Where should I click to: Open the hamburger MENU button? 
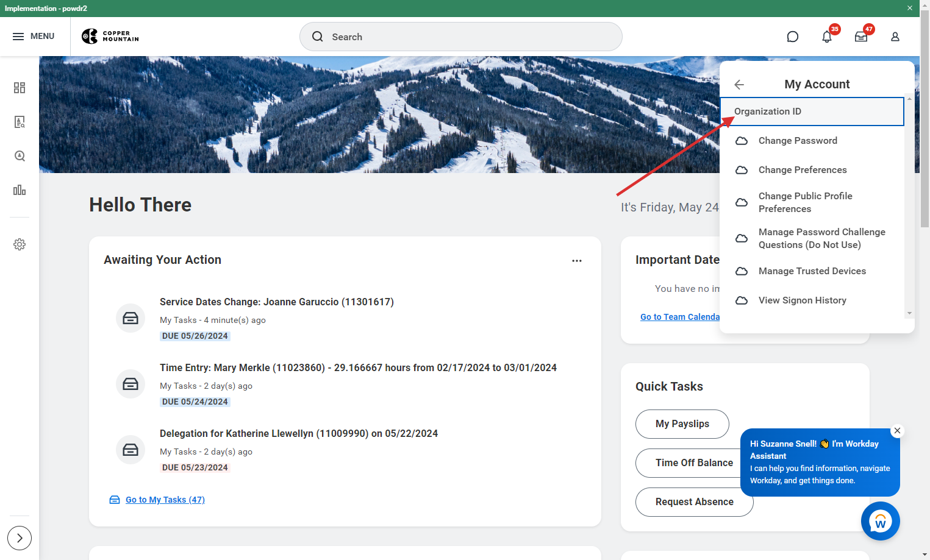(34, 37)
